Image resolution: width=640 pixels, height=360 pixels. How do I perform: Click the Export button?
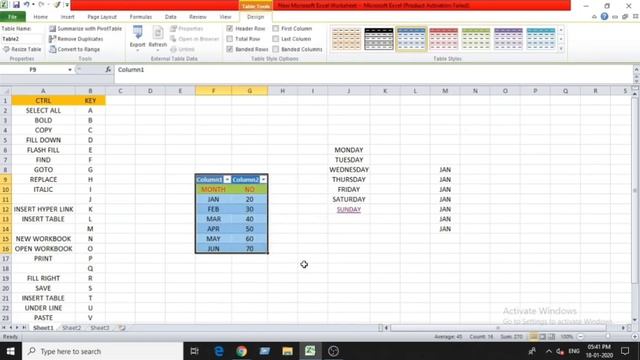138,38
